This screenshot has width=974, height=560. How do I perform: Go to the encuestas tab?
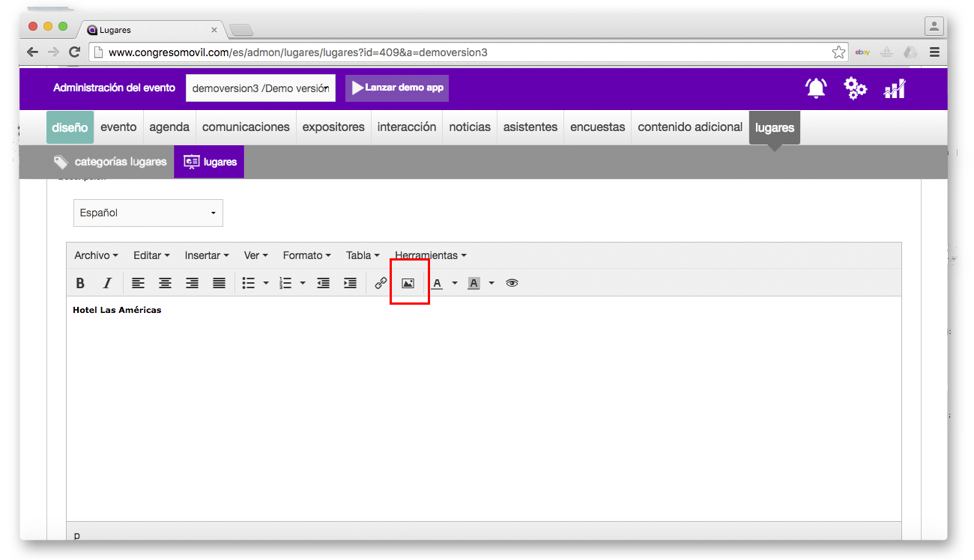(x=597, y=127)
